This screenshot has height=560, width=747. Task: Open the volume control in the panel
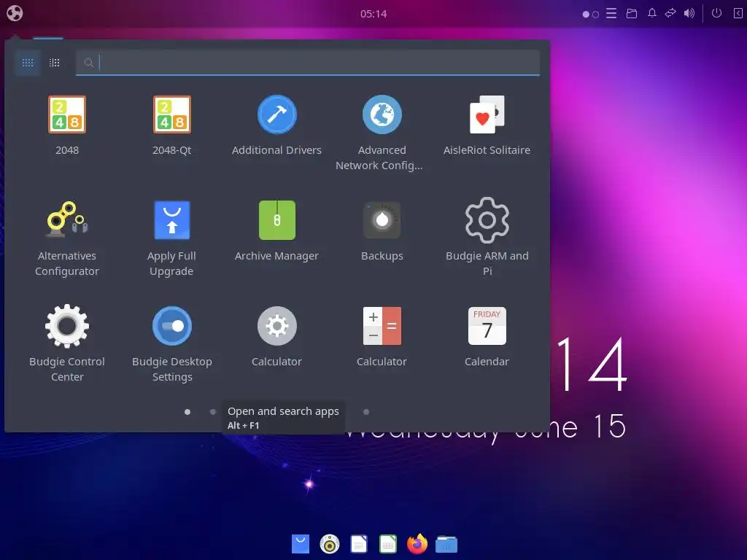tap(689, 13)
